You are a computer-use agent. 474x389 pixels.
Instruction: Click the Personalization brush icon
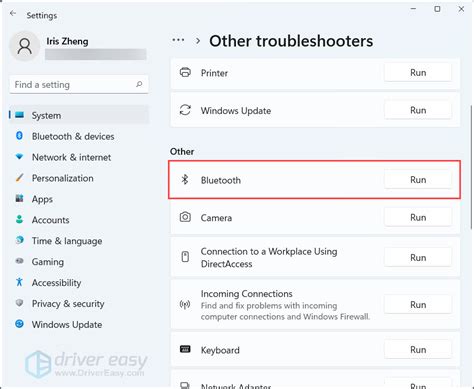point(20,178)
